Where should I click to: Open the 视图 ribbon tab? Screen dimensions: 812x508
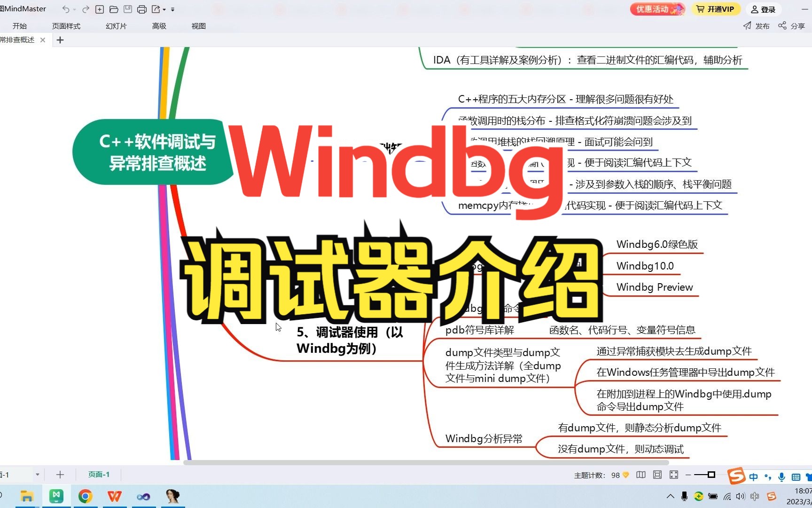(199, 26)
